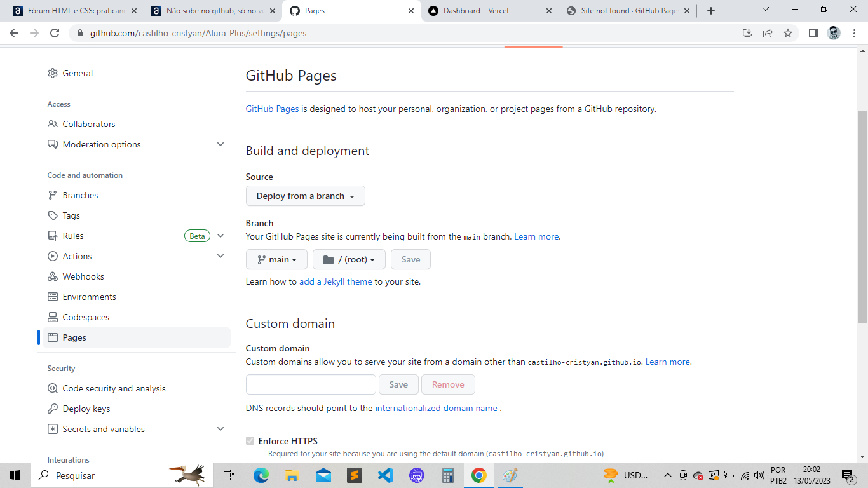Open the add a Jekyll theme link
The height and width of the screenshot is (488, 868).
point(336,281)
